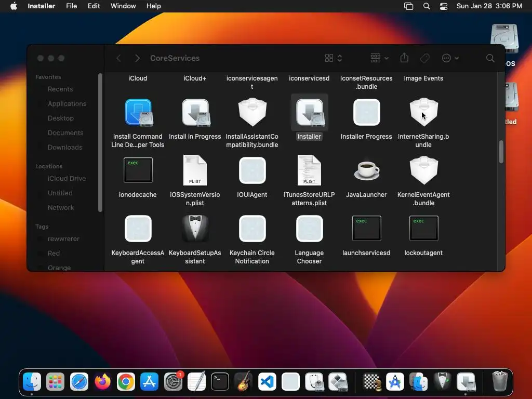Select the Installer app icon

pyautogui.click(x=310, y=112)
